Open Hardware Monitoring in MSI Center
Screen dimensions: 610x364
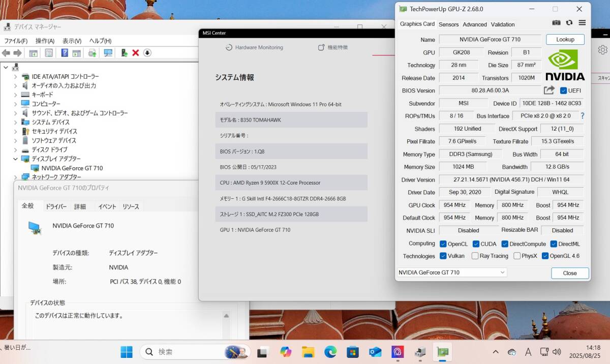254,47
